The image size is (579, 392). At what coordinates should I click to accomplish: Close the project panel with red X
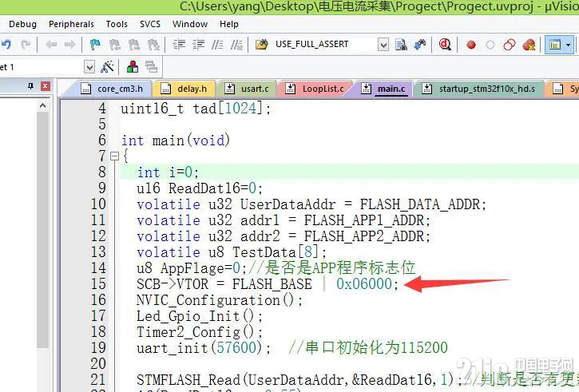pos(45,86)
